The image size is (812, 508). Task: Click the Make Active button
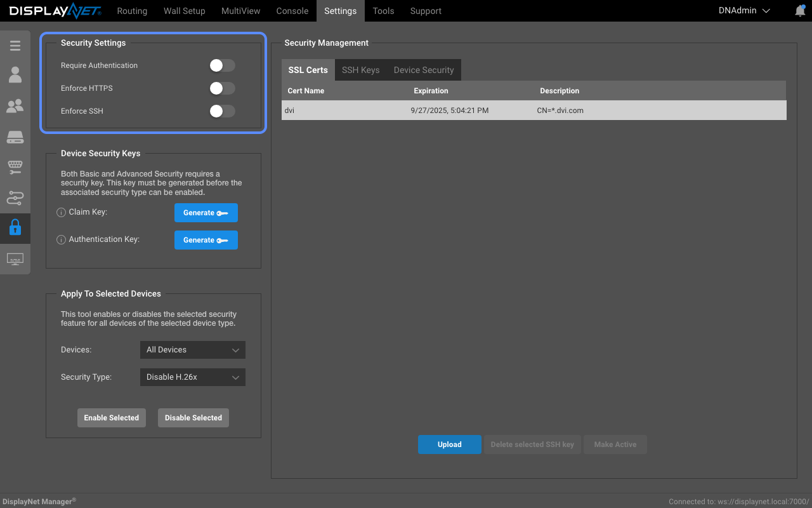point(615,444)
